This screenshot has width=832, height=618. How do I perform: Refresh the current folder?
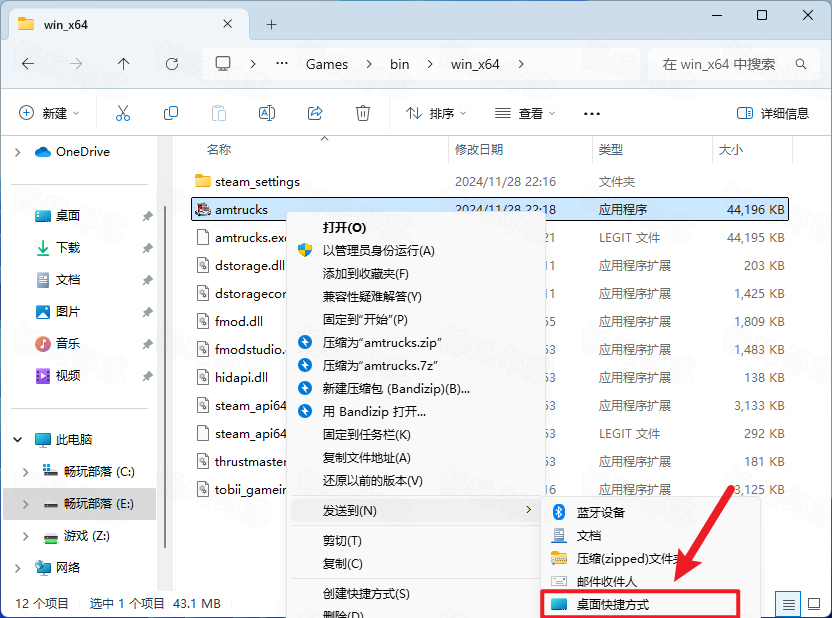pos(172,64)
